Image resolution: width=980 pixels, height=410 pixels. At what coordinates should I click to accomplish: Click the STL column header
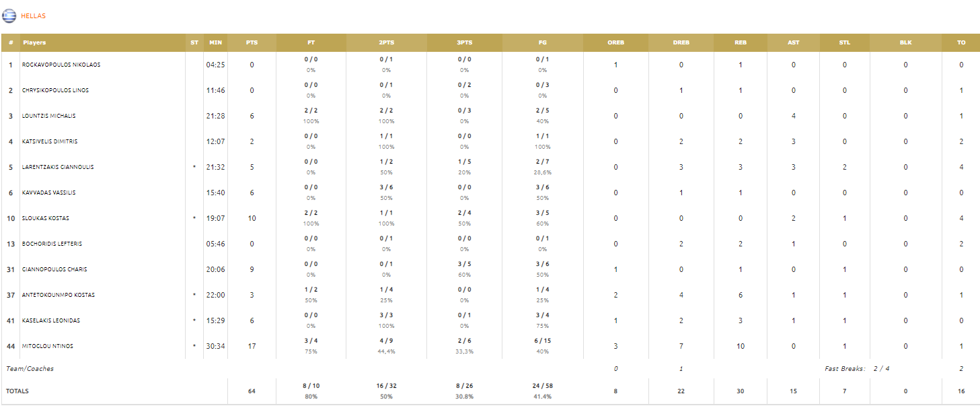pos(845,42)
